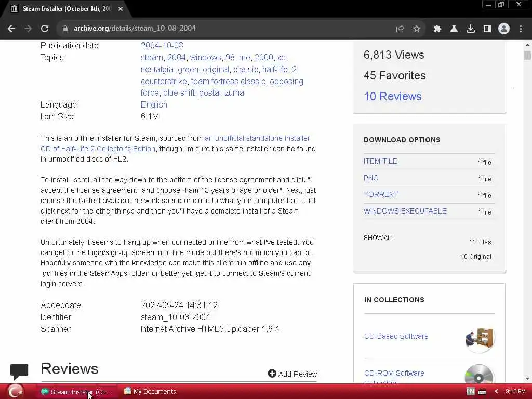Click the Chrome labs flask icon
532x399 pixels.
coord(454,29)
